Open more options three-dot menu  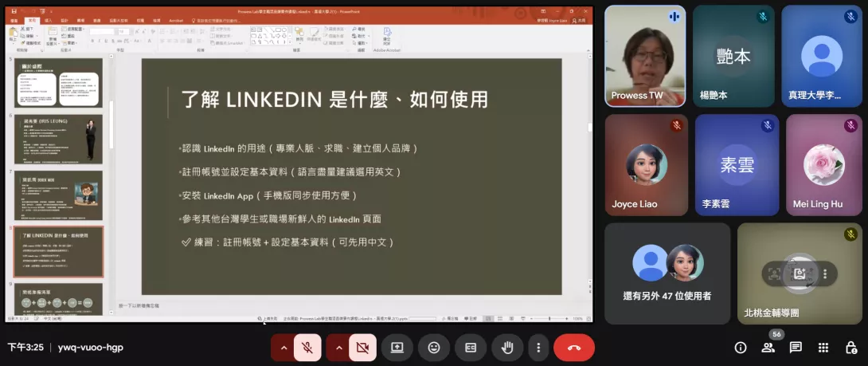538,348
